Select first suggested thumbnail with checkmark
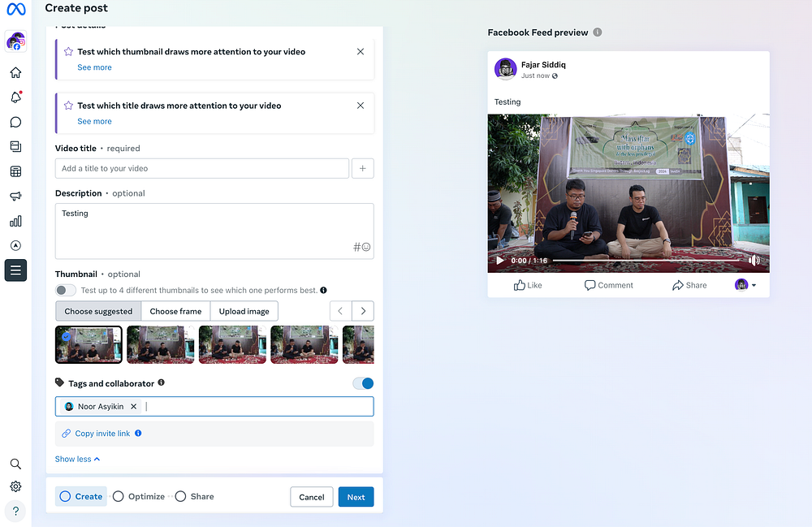 (89, 345)
